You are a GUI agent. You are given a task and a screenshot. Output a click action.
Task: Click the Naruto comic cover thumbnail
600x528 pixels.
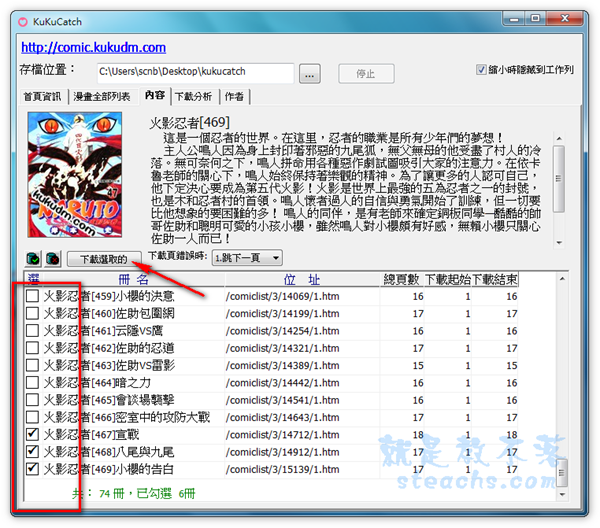click(75, 174)
